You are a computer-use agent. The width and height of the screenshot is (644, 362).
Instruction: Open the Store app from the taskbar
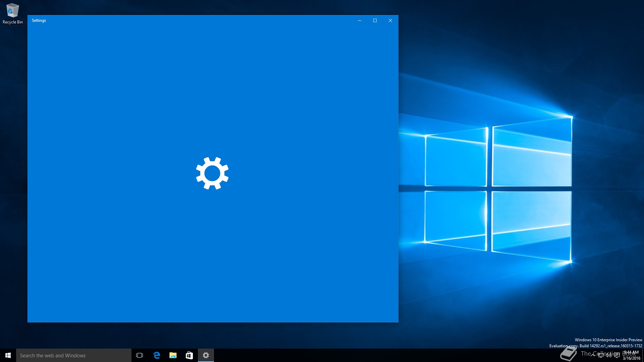coord(189,355)
